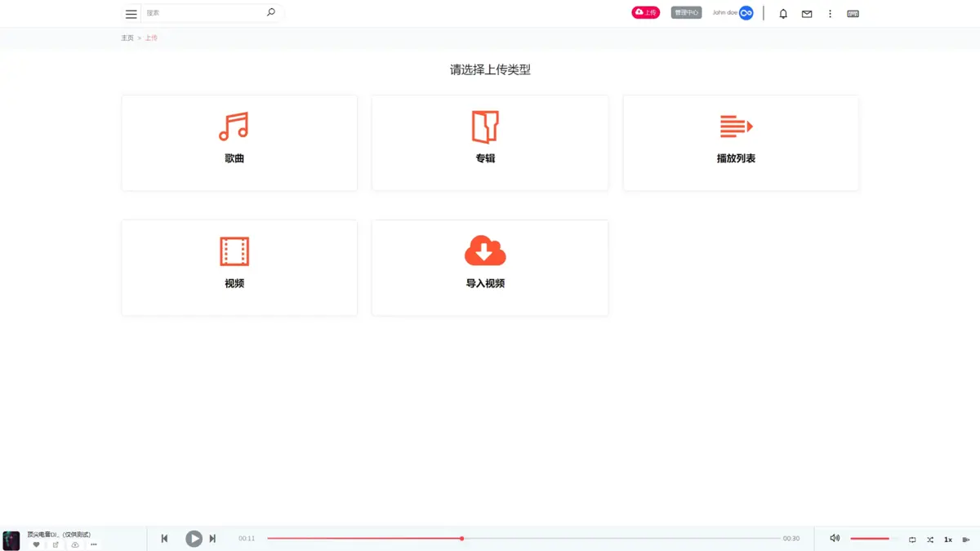
Task: Click the notification bell icon
Action: [783, 14]
